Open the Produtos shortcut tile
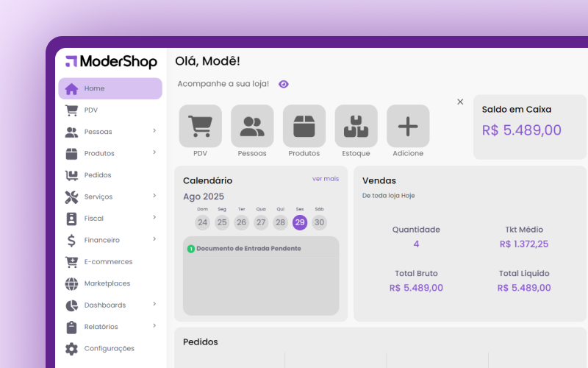Screen dimensions: 588x368 (x=304, y=126)
